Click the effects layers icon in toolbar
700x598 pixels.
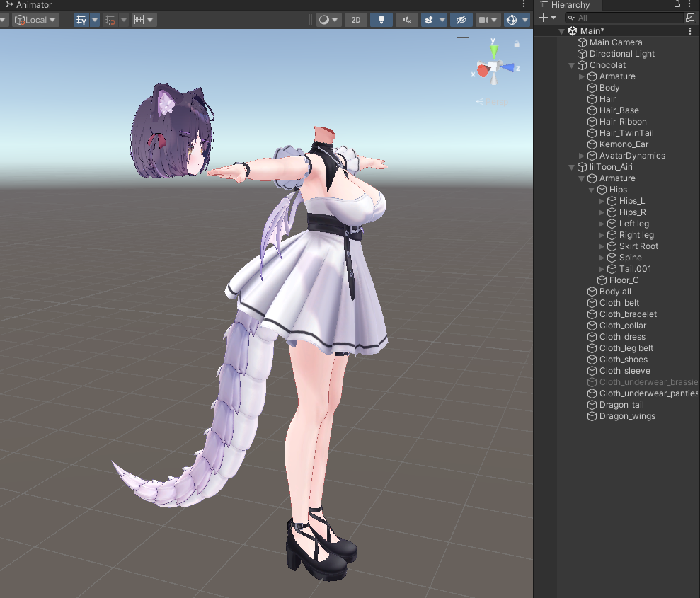(429, 20)
